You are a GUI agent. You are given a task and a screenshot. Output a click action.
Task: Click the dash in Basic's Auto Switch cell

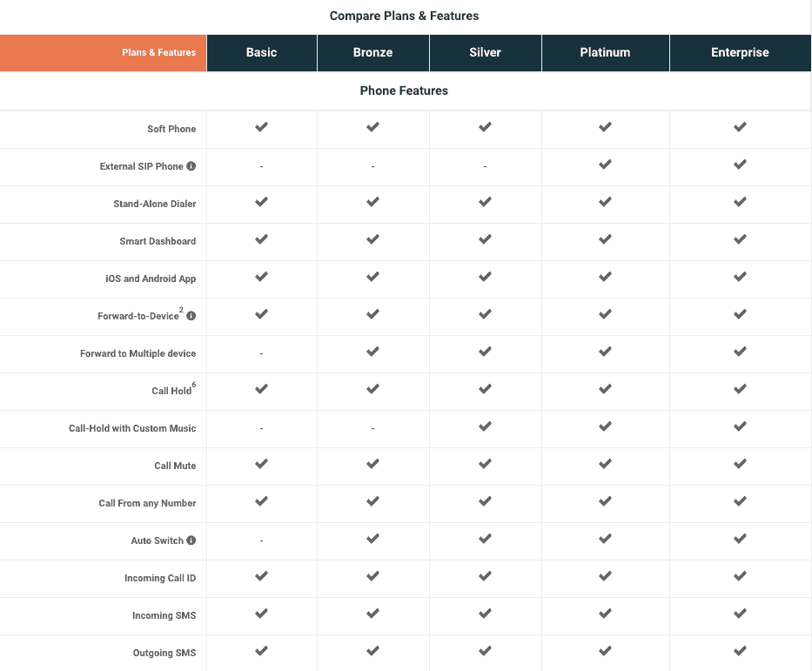[261, 540]
